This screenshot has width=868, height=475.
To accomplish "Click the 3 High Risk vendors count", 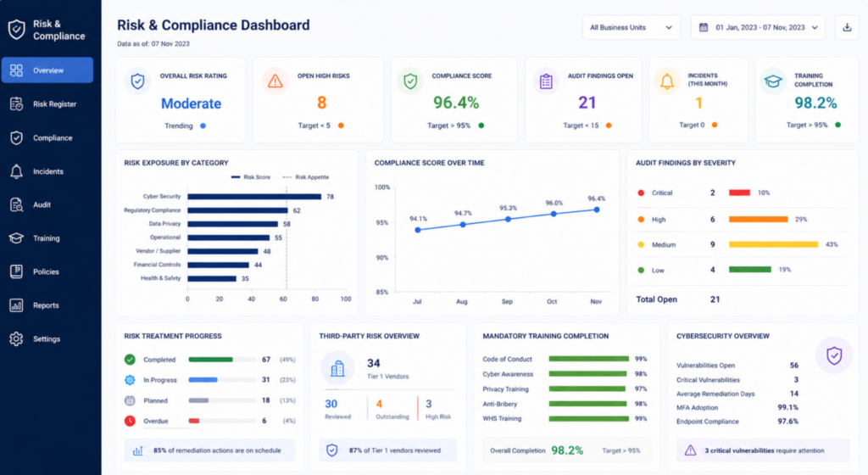I will (x=428, y=404).
